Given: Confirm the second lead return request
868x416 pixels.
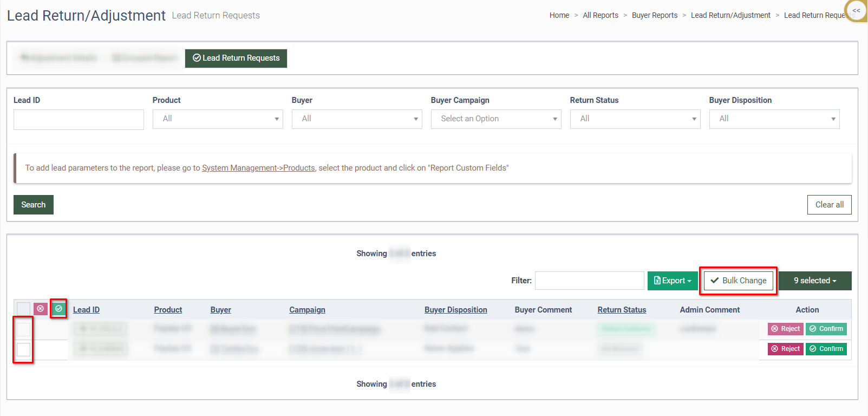Looking at the screenshot, I should [826, 349].
